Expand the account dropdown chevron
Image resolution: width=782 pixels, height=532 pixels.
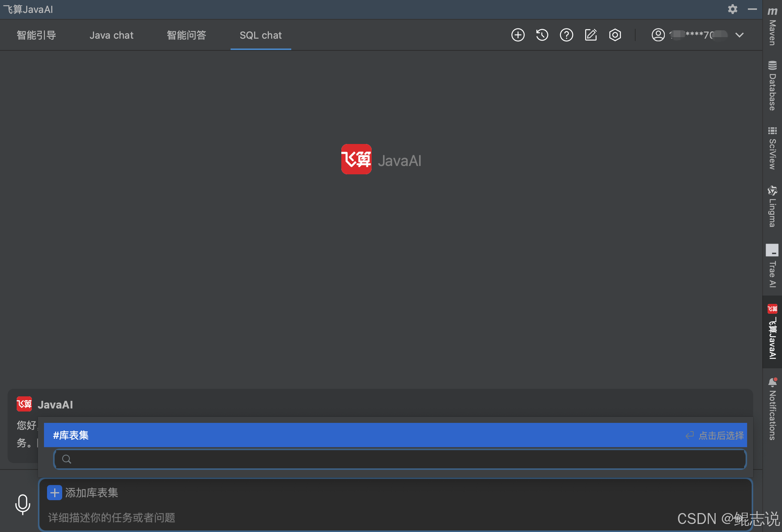[x=739, y=35]
